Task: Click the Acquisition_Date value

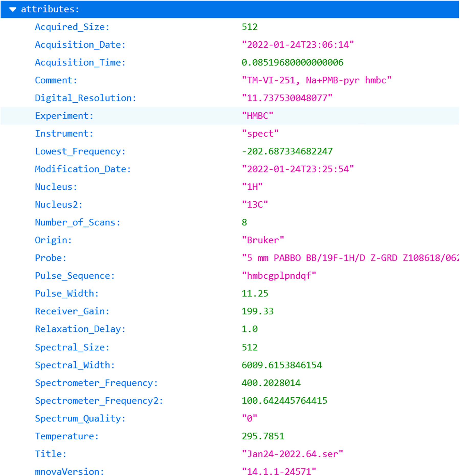Action: coord(298,44)
